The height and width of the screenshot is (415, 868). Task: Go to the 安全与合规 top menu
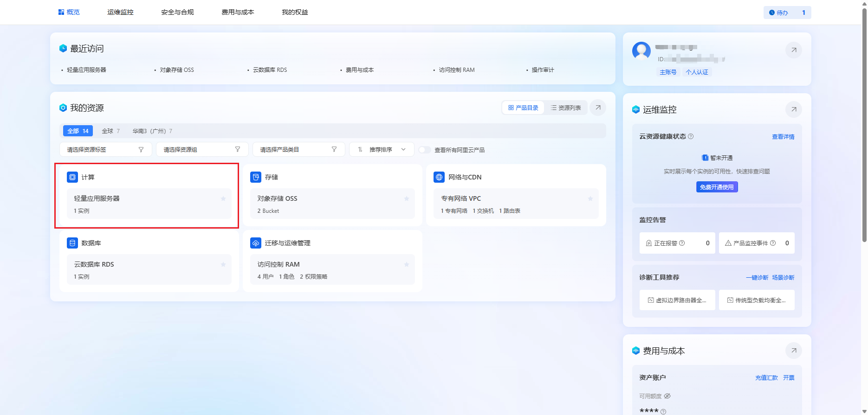click(177, 12)
